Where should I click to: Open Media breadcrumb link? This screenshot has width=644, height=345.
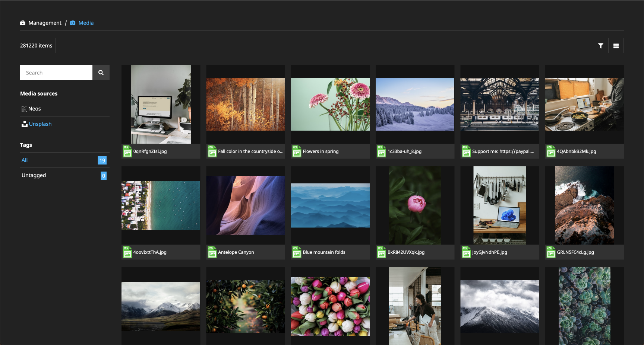point(86,23)
